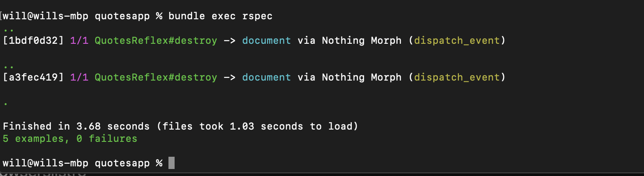Screen dimensions: 644x176
Task: Click the reflex ID 1bdf0d32
Action: 34,41
